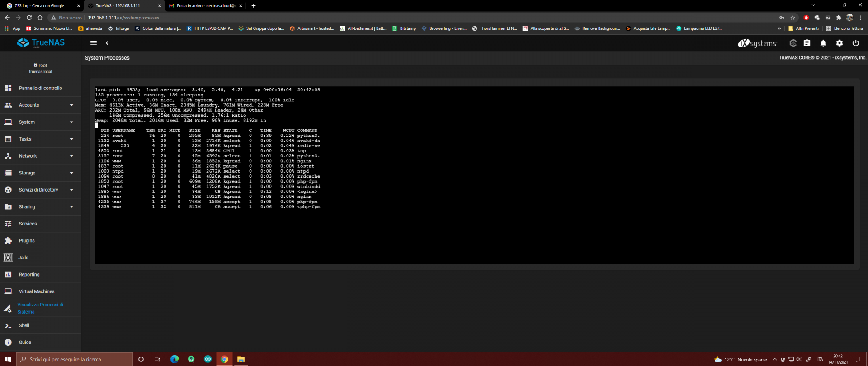Open File Explorer from taskbar
This screenshot has width=868, height=366.
[x=241, y=359]
